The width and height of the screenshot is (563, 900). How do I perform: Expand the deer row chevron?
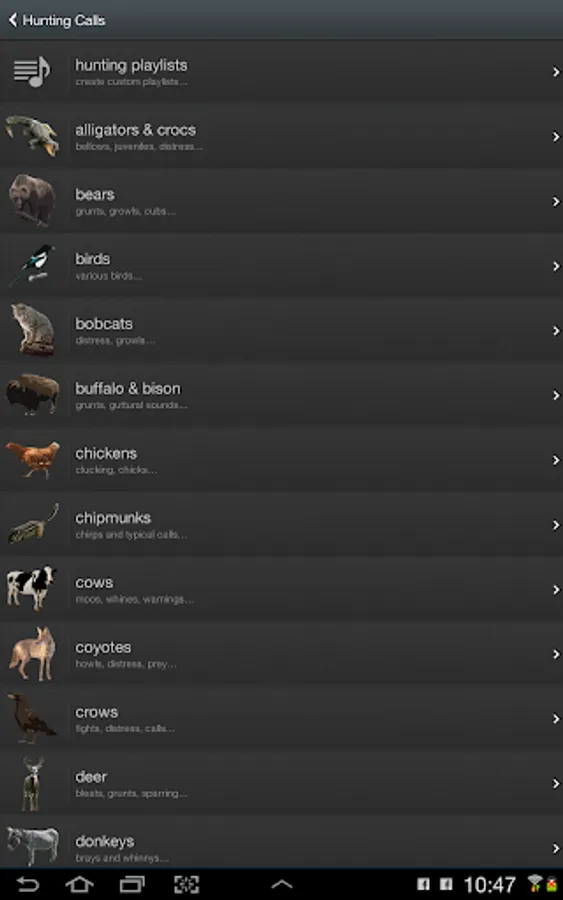point(556,783)
